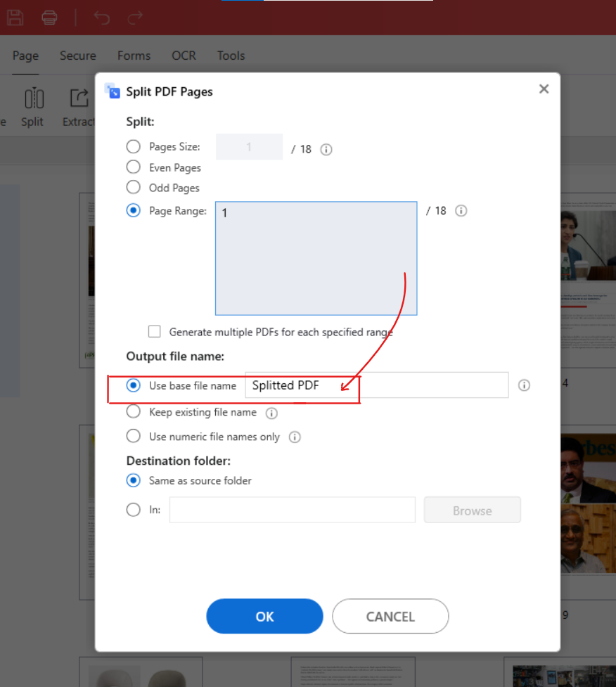Viewport: 616px width, 687px height.
Task: Select the Even Pages radio button
Action: pyautogui.click(x=133, y=167)
